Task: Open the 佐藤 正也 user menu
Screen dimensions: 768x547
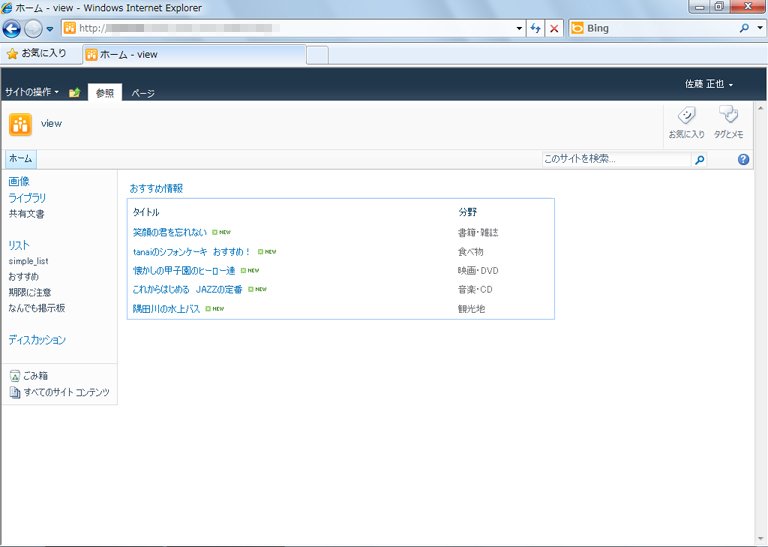Action: (709, 84)
